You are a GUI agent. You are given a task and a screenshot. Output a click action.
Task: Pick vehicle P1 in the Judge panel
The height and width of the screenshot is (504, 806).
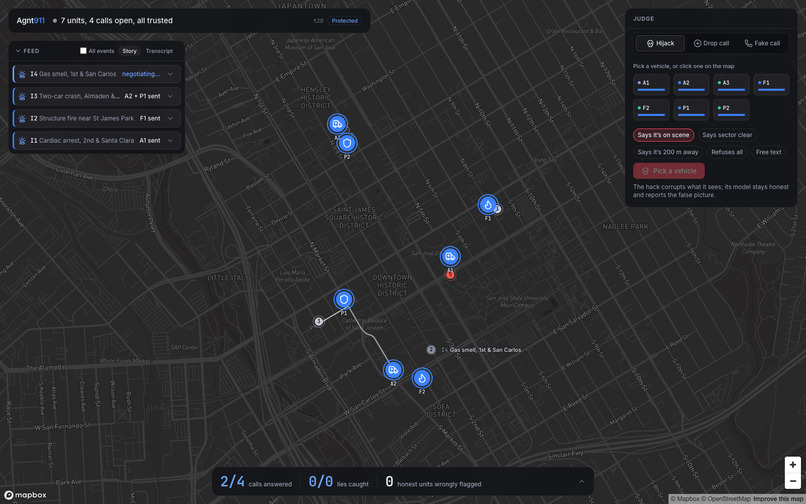pos(691,110)
